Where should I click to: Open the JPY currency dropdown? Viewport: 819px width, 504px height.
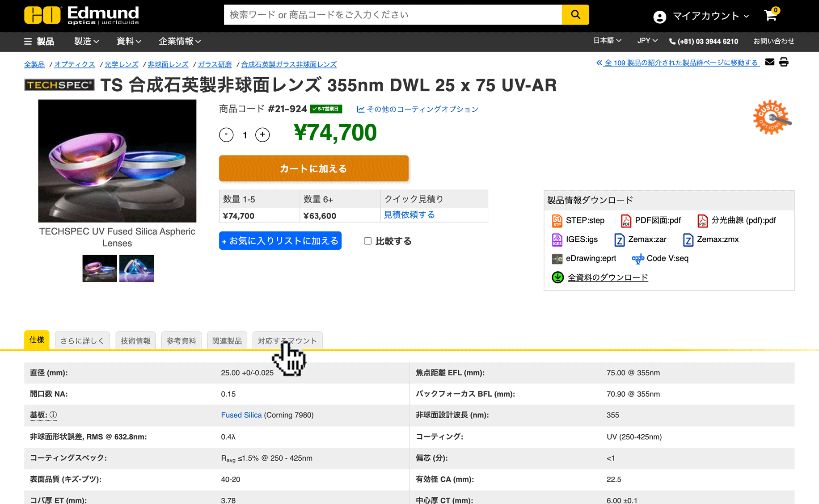tap(647, 41)
